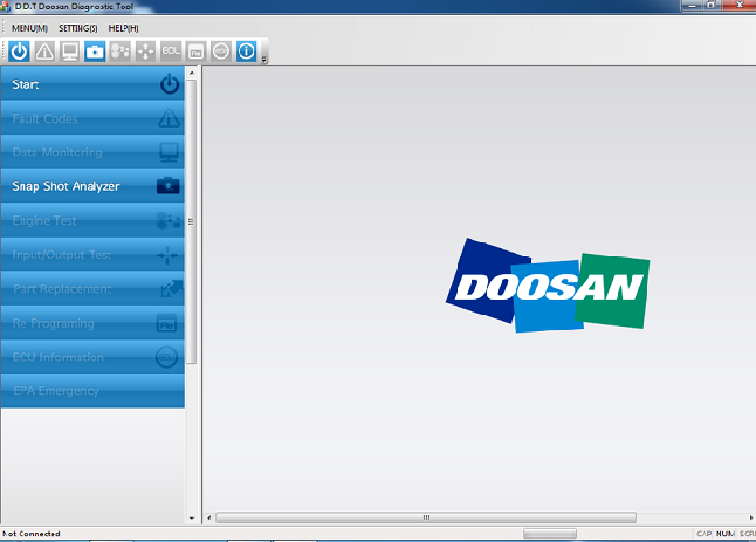Open Input/Output Test sidebar entry
This screenshot has height=542, width=756.
[93, 255]
